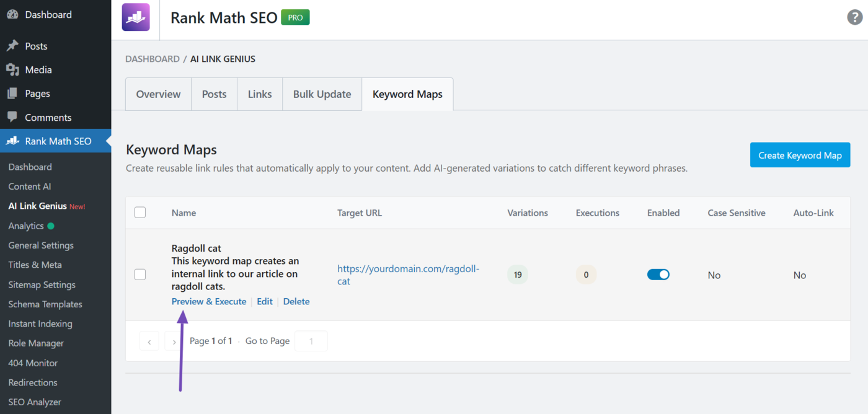Screen dimensions: 868x414
Task: Click the Edit link for Ragdoll cat
Action: [x=265, y=301]
